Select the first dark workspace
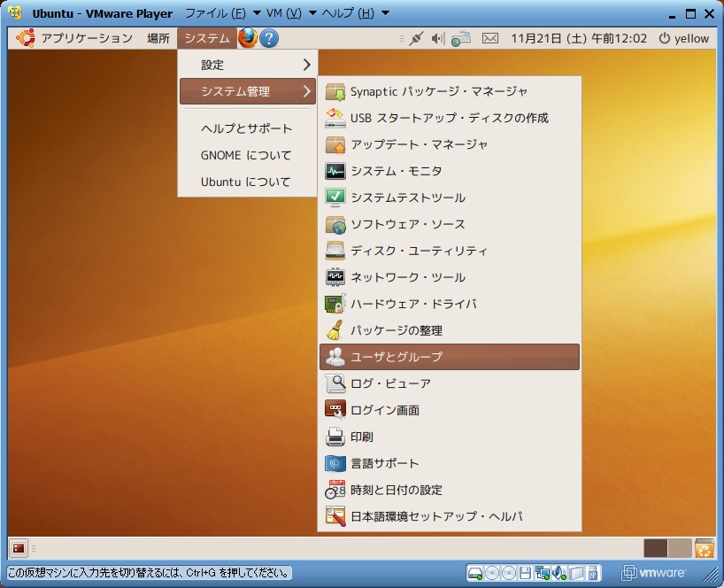The height and width of the screenshot is (588, 724). [x=656, y=548]
